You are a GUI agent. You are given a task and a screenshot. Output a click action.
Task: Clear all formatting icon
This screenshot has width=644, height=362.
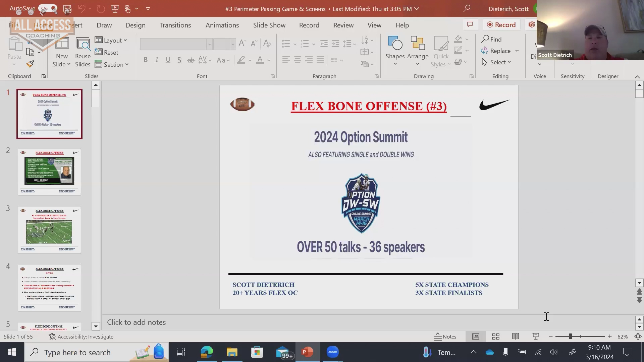click(x=267, y=43)
